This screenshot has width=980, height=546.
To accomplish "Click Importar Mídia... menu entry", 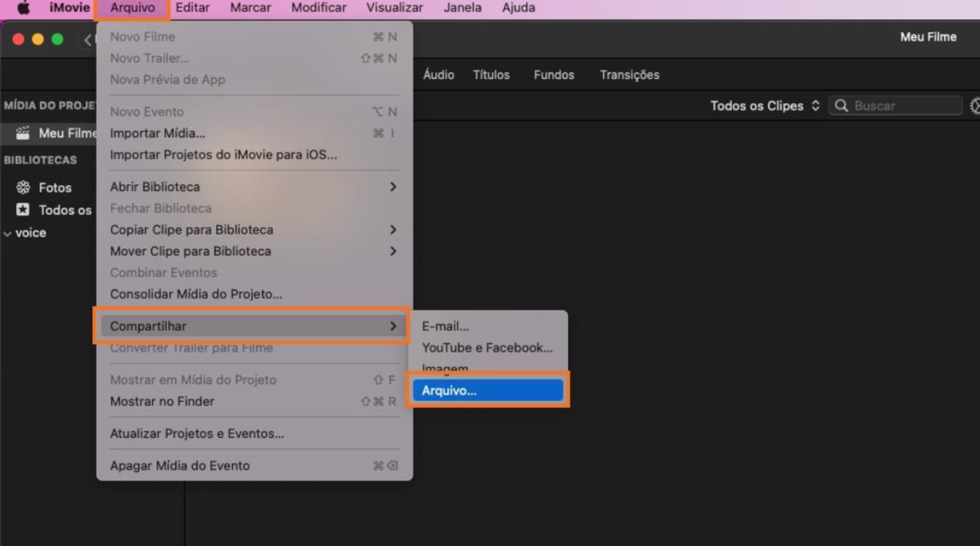I will coord(157,133).
